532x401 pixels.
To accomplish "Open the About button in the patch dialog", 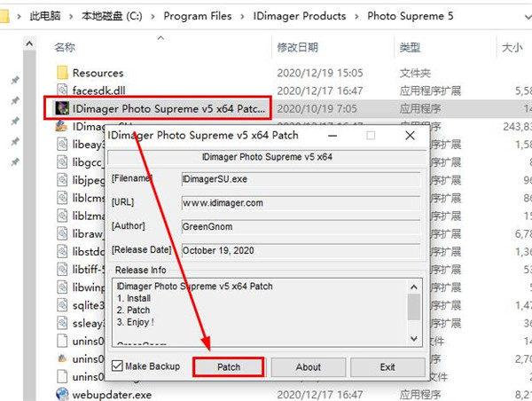I will point(308,367).
